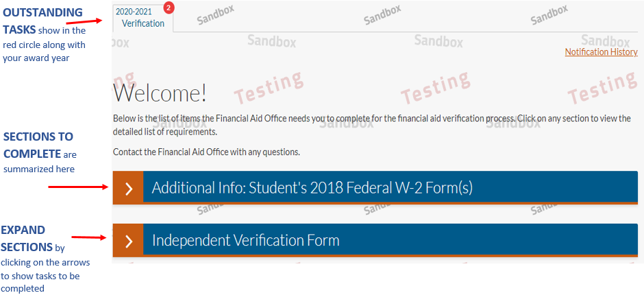
Task: Click the 'Contact the Financial Aid Office' sentence
Action: [x=206, y=152]
